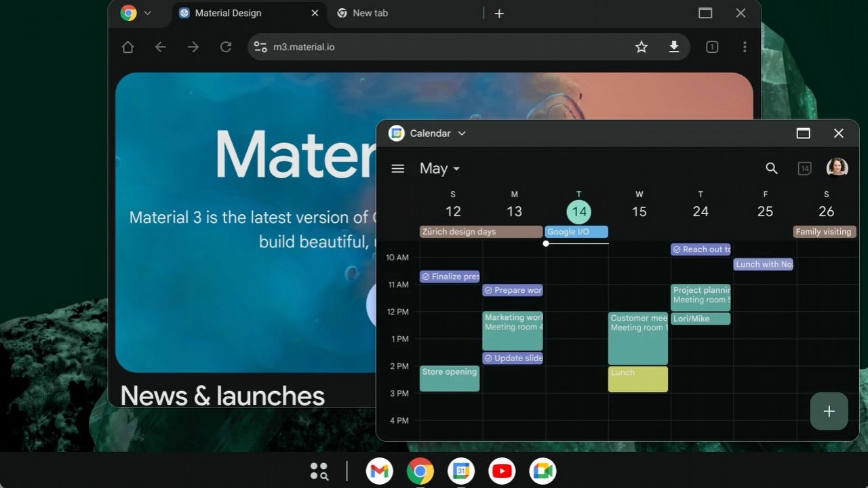Viewport: 868px width, 488px height.
Task: Open the user profile avatar
Action: 837,167
